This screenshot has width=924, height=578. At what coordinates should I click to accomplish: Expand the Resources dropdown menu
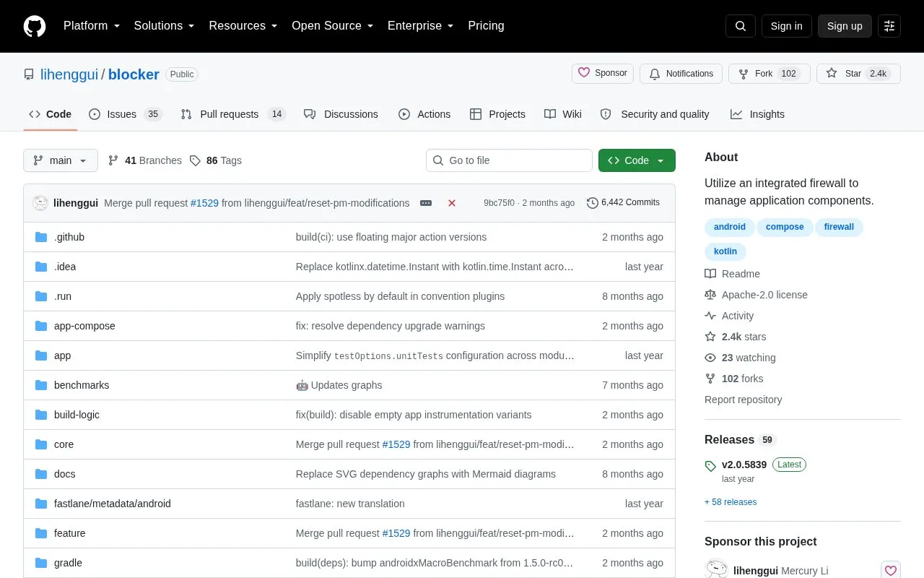click(x=243, y=26)
